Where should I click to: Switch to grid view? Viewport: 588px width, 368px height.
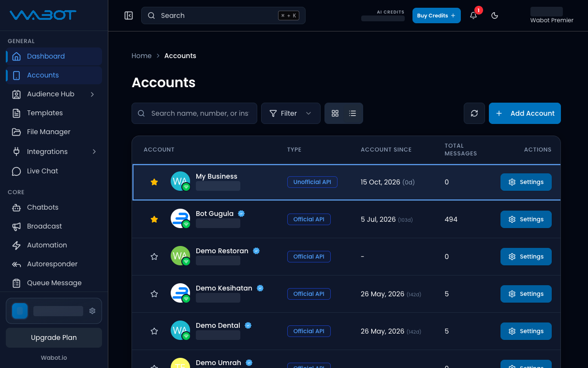point(335,113)
